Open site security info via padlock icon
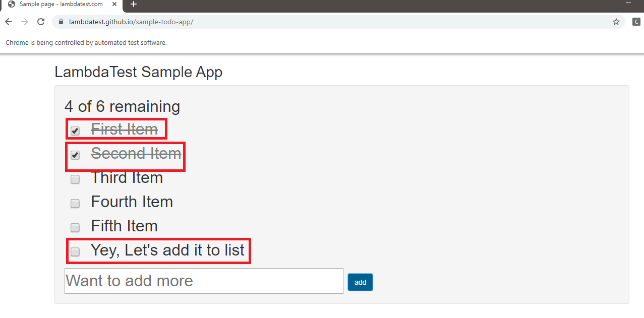 pos(61,22)
